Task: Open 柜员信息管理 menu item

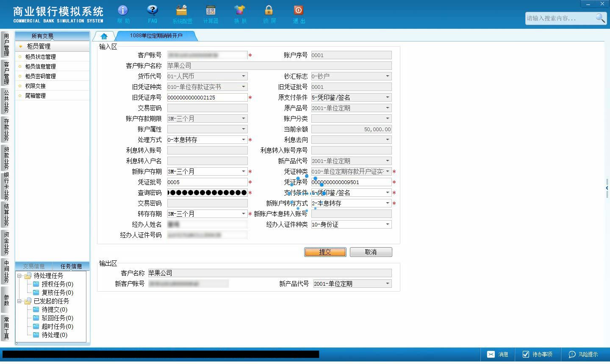Action: tap(40, 66)
